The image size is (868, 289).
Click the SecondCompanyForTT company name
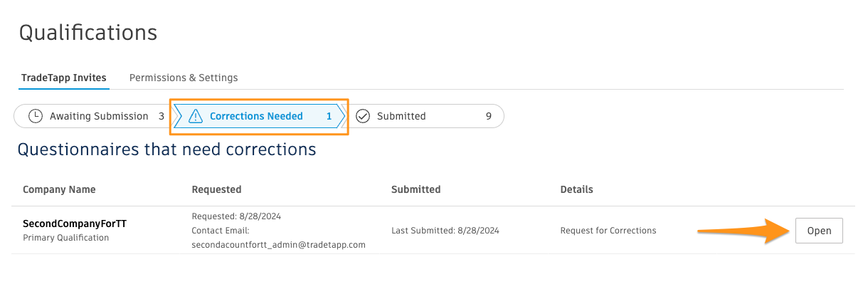coord(75,224)
